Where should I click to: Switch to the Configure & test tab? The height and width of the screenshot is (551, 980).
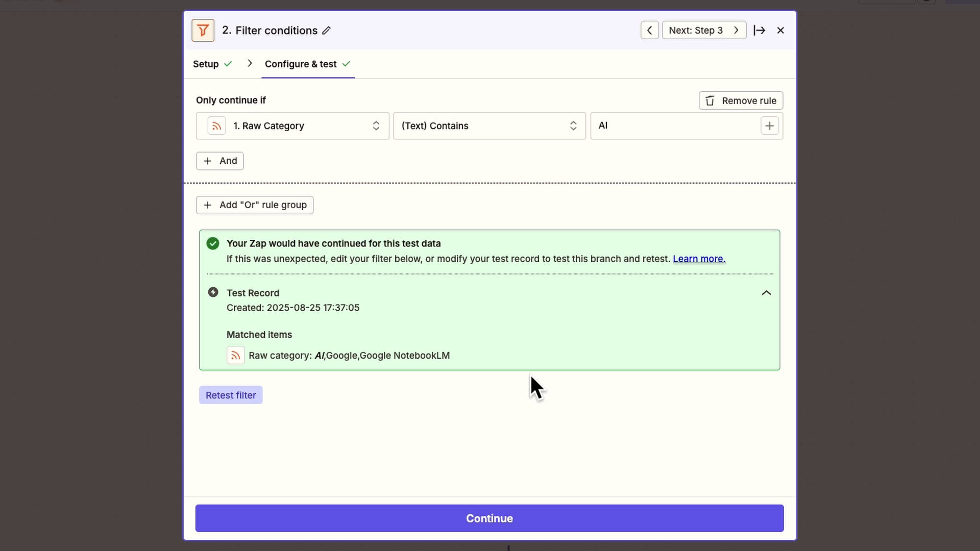(301, 64)
